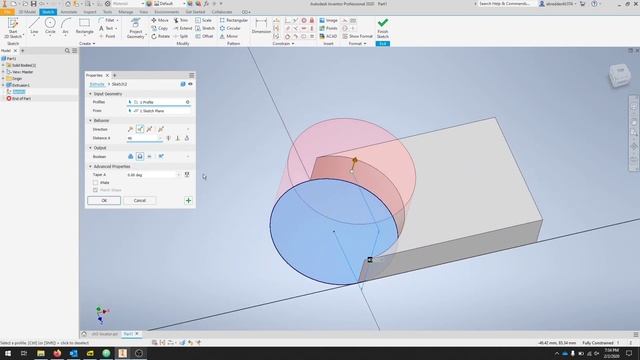Select the Move tool in Modify panel

tap(160, 20)
